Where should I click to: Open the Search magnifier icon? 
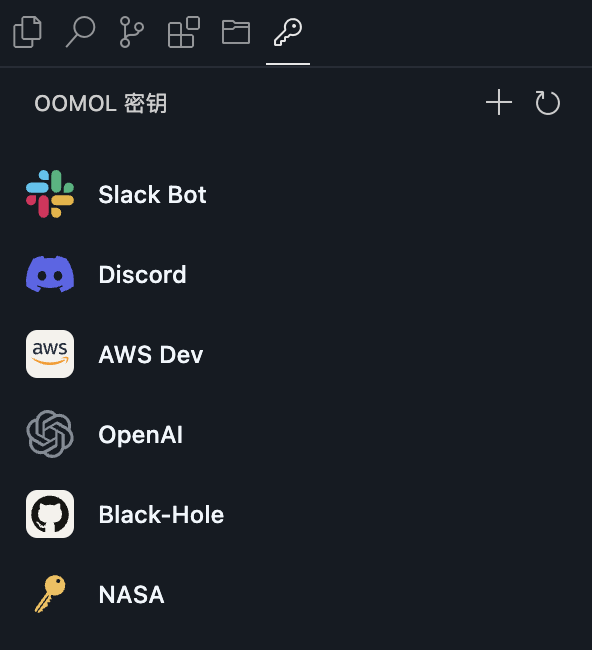(80, 32)
